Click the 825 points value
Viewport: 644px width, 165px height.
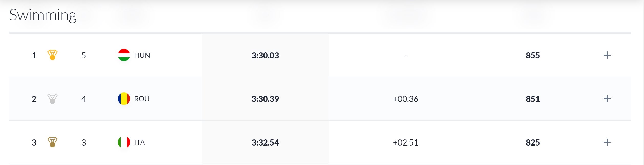pos(533,142)
